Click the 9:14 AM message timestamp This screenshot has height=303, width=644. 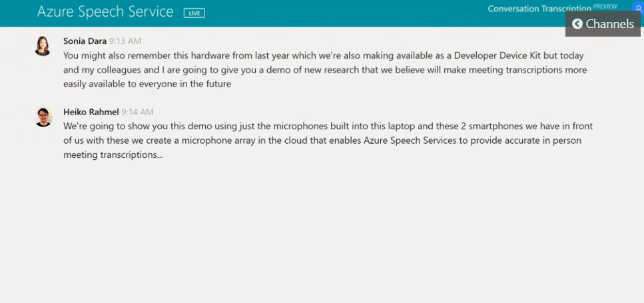[137, 112]
